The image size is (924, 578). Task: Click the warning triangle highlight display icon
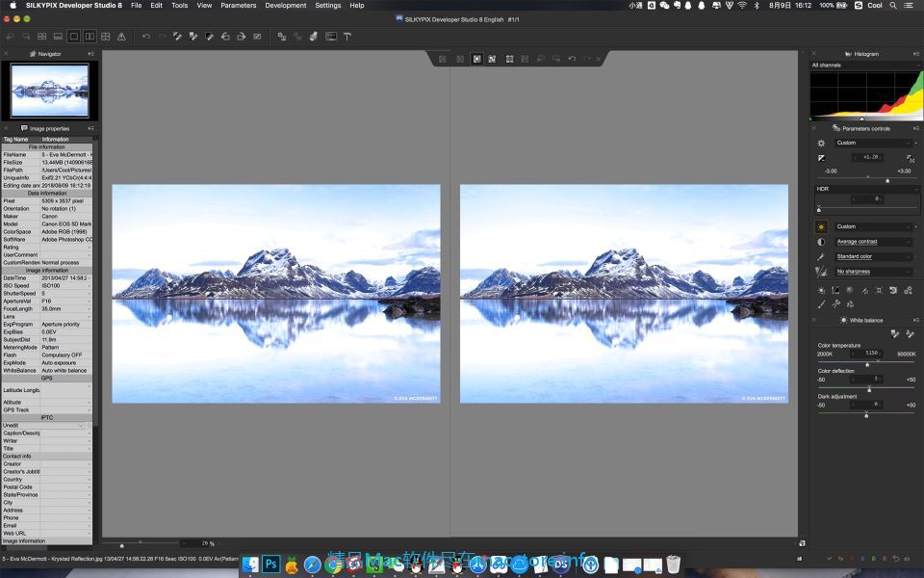[x=121, y=37]
